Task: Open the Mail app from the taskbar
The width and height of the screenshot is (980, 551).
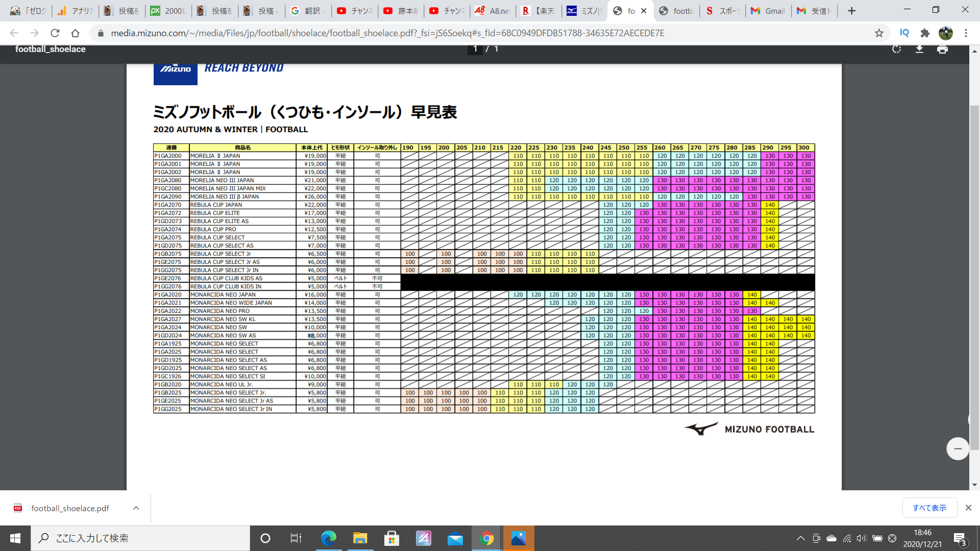Action: [x=455, y=538]
